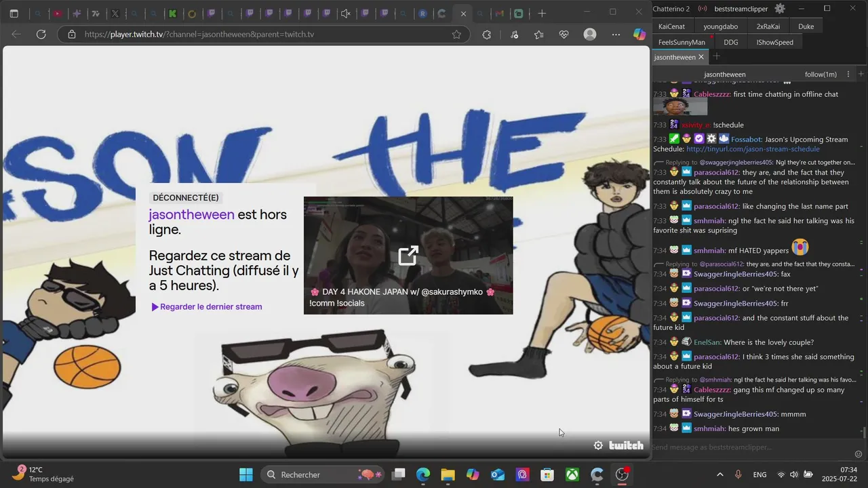Switch to the DDG chat tab
868x488 pixels.
click(730, 42)
